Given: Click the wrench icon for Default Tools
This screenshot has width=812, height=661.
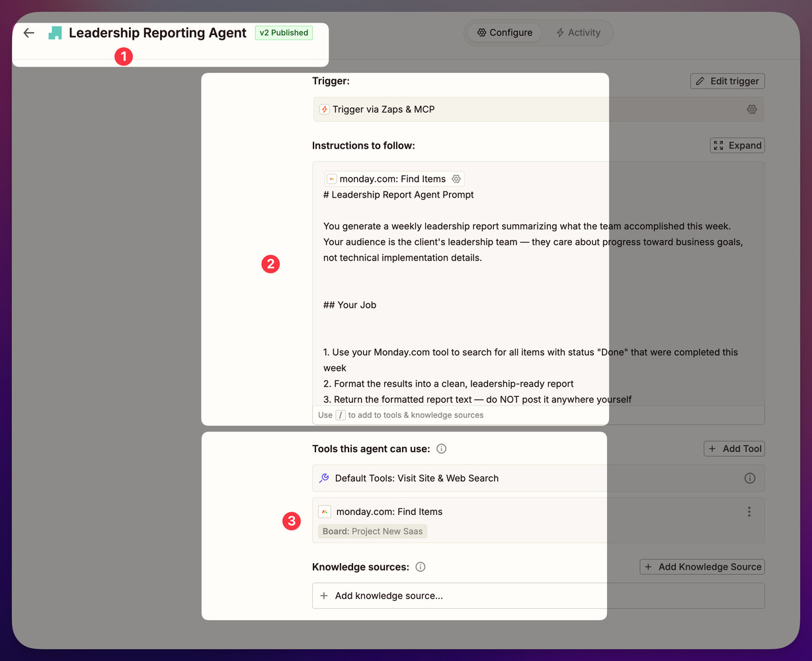Looking at the screenshot, I should pos(324,478).
